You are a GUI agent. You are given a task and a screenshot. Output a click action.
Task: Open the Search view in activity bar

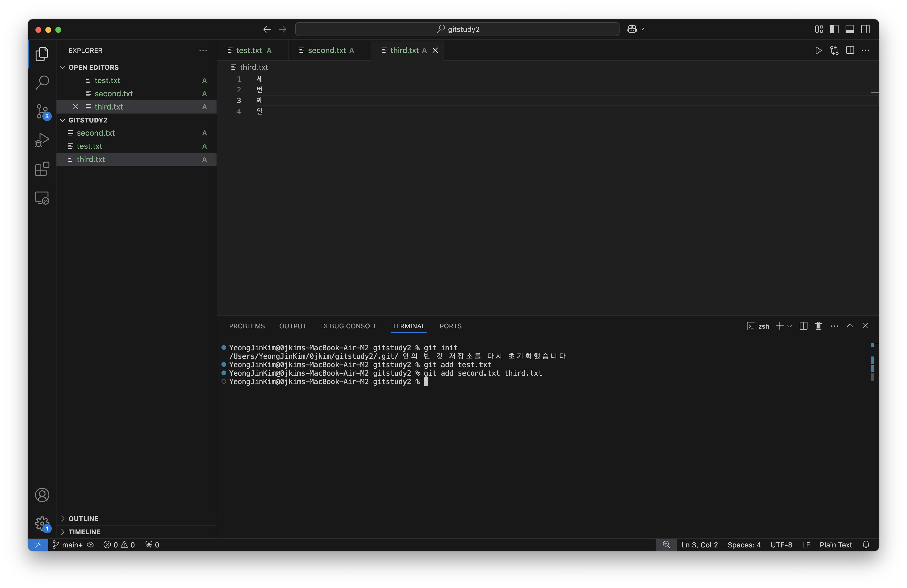42,82
